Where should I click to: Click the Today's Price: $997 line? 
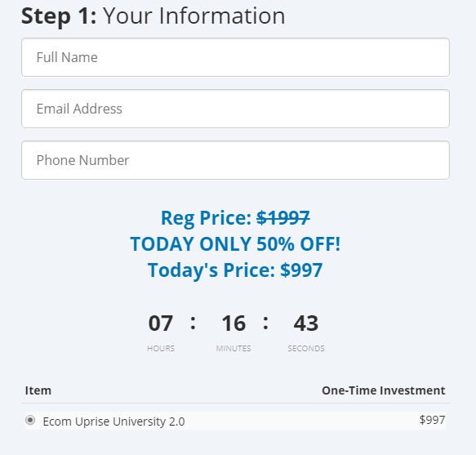tap(235, 270)
